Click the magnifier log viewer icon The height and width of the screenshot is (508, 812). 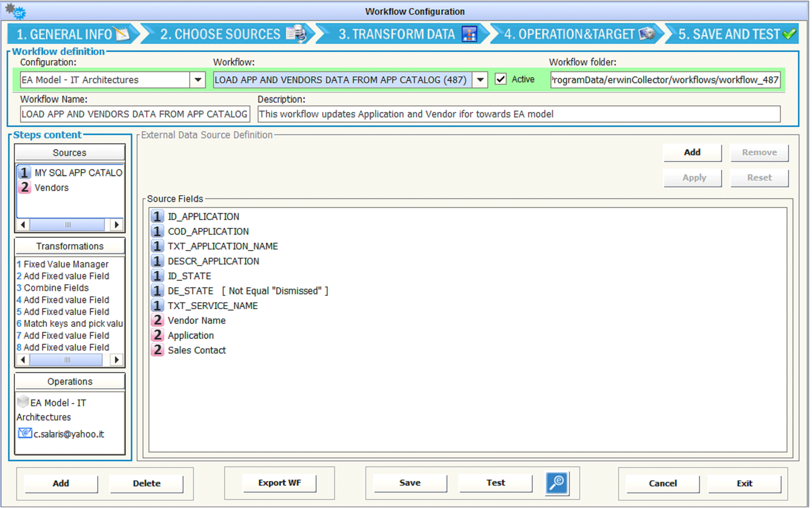[x=557, y=483]
